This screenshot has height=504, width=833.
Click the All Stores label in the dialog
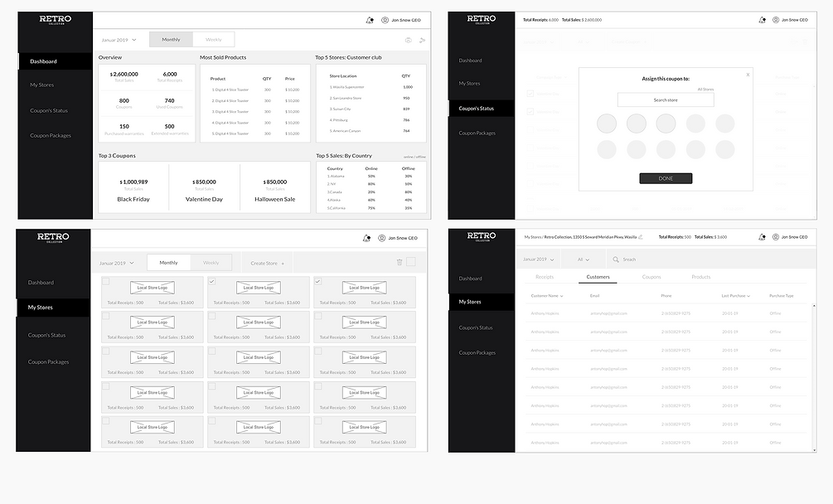[x=705, y=90]
